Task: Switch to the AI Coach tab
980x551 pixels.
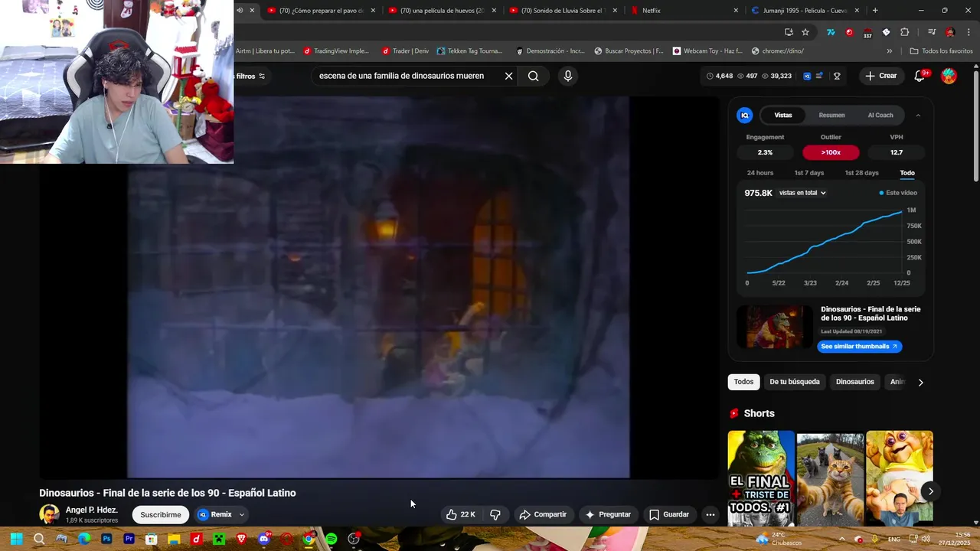Action: [x=880, y=115]
